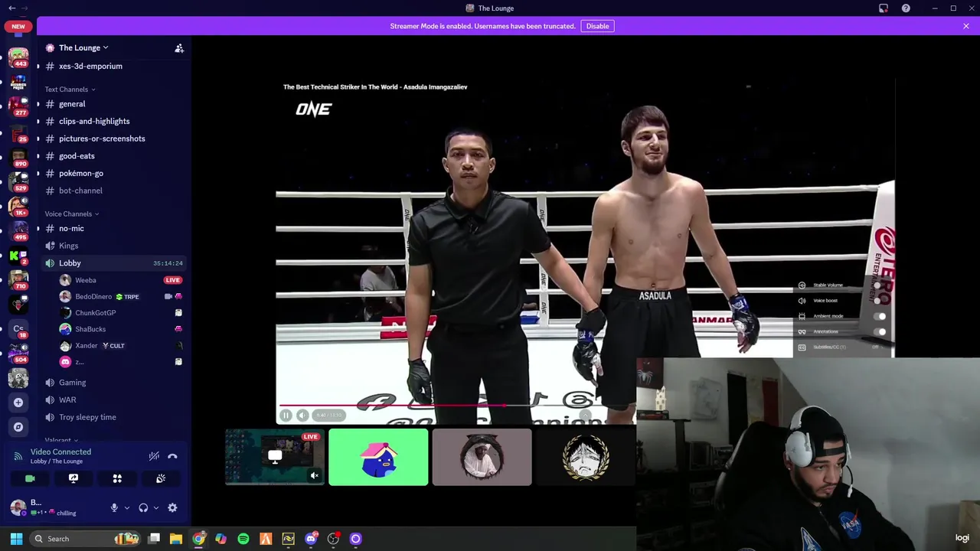The height and width of the screenshot is (551, 980).
Task: Expand the Valorant category
Action: pyautogui.click(x=61, y=440)
